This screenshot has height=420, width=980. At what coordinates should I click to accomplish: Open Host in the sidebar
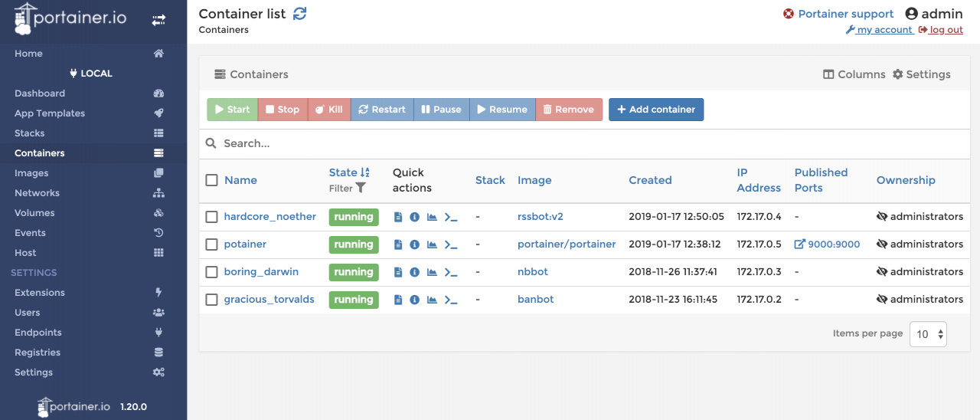pyautogui.click(x=93, y=253)
